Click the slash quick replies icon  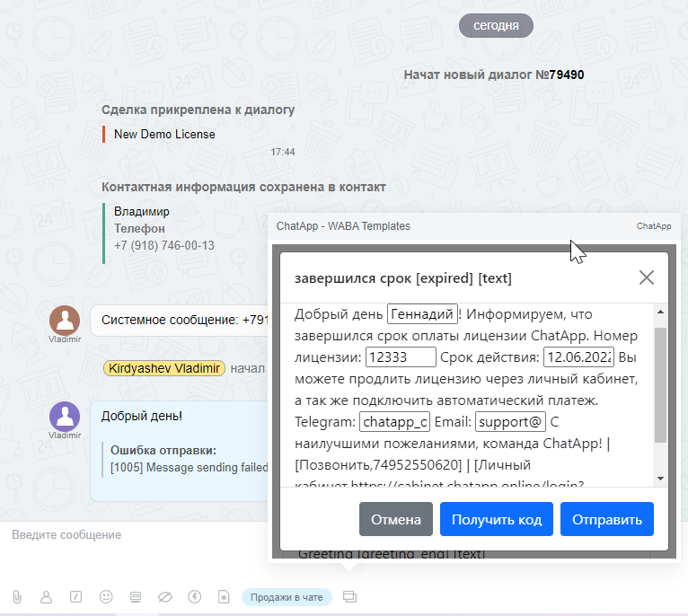coord(76,597)
